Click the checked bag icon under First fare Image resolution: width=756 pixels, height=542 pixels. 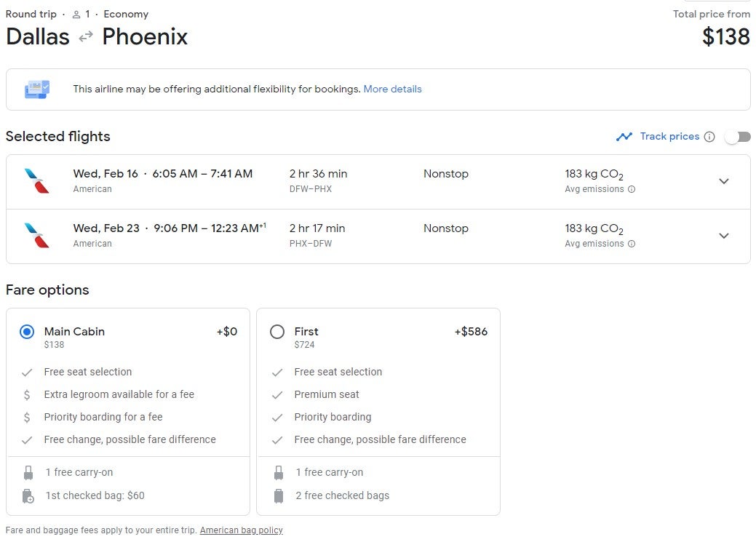(279, 495)
